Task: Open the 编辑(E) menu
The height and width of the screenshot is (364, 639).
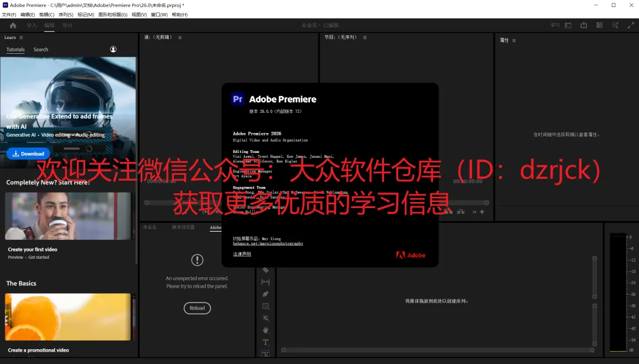Action: (27, 15)
